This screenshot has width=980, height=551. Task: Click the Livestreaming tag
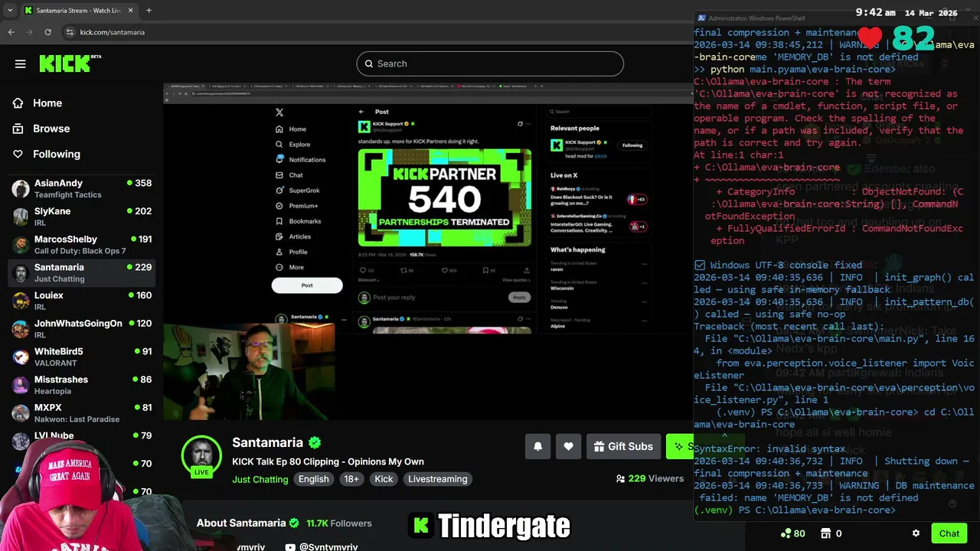tap(437, 479)
